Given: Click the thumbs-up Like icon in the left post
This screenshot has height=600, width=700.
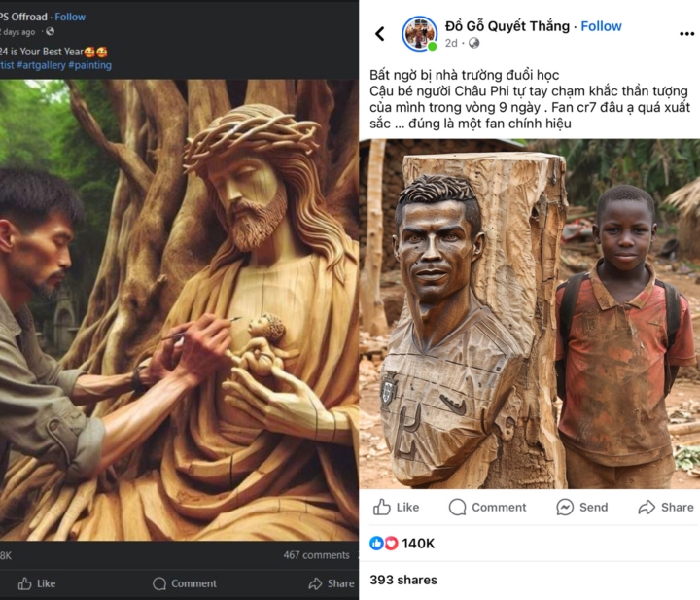Looking at the screenshot, I should (x=25, y=583).
